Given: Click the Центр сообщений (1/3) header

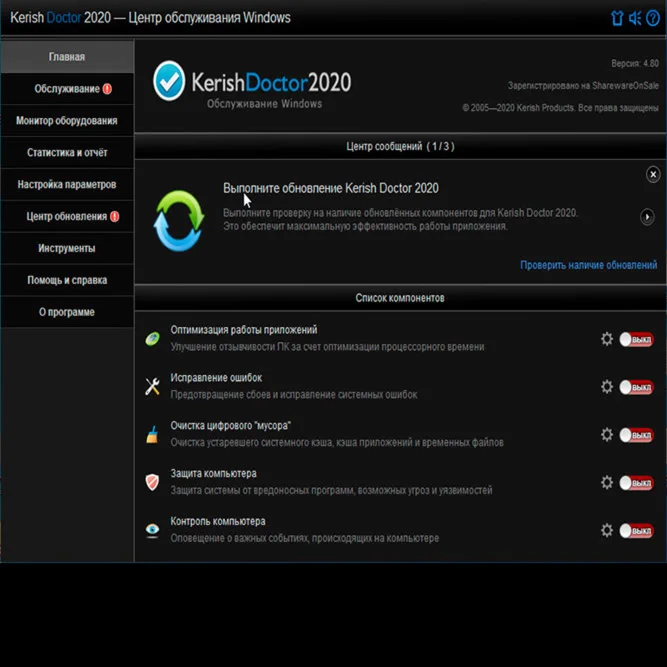Looking at the screenshot, I should tap(400, 147).
